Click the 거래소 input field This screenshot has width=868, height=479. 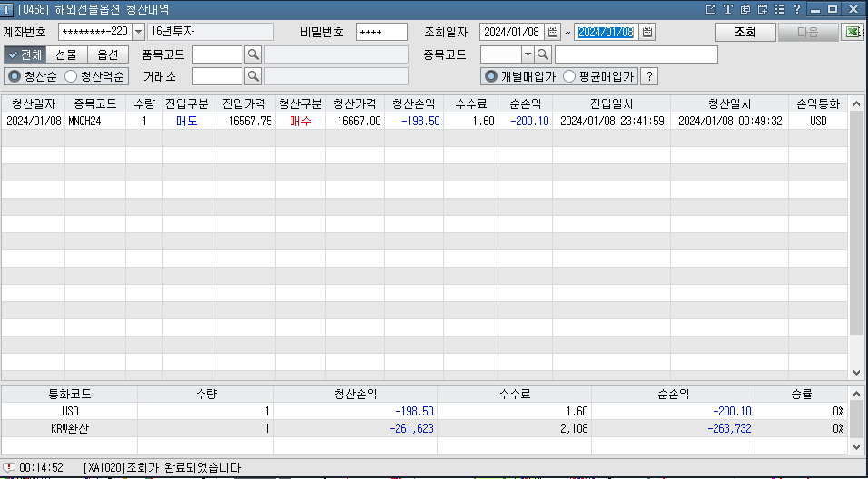coord(218,76)
